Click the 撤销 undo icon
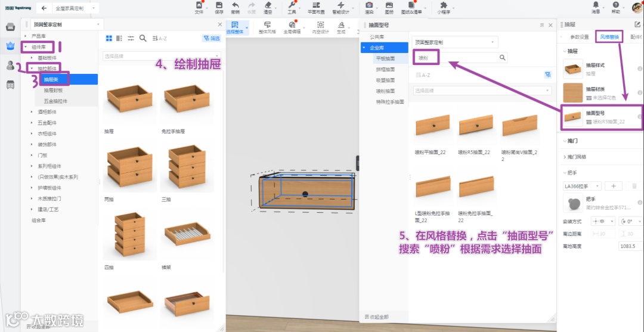 [236, 5]
